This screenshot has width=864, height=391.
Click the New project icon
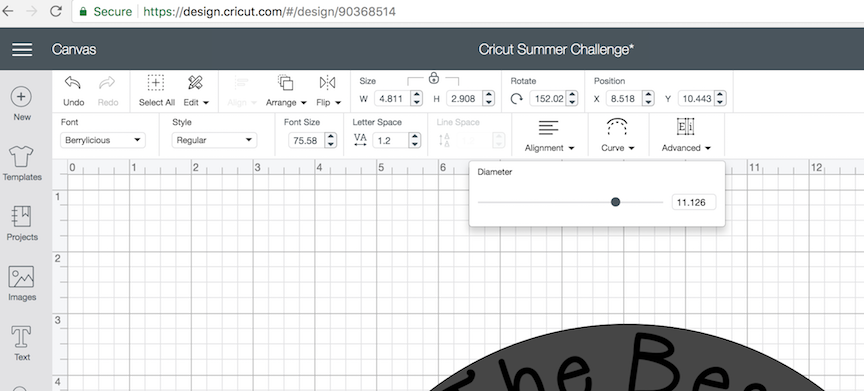pyautogui.click(x=21, y=97)
